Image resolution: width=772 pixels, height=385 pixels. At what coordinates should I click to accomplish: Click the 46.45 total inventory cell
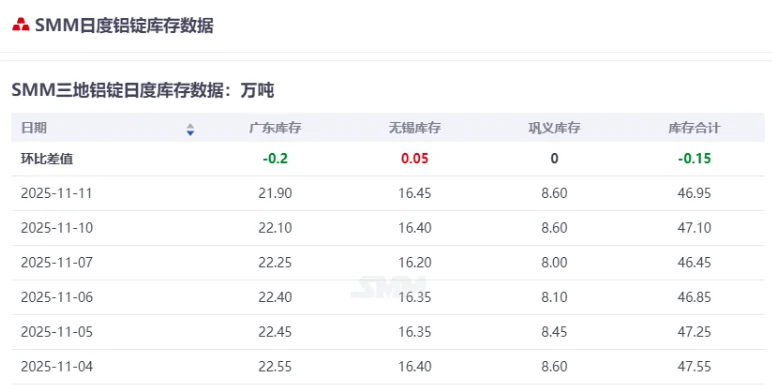694,262
